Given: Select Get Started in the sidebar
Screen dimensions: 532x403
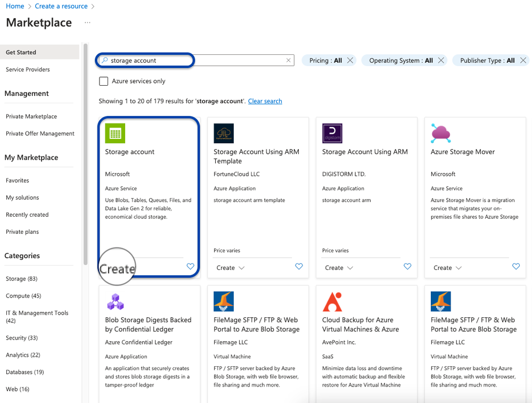Looking at the screenshot, I should [40, 52].
